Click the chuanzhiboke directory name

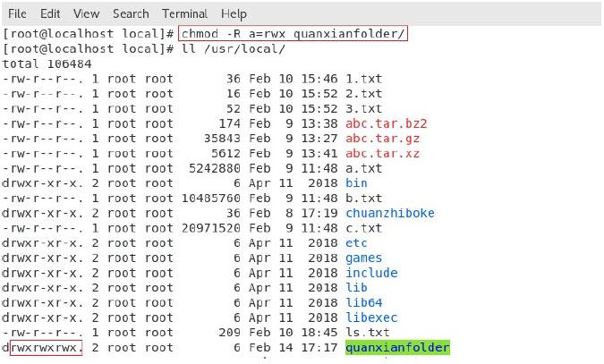[390, 213]
